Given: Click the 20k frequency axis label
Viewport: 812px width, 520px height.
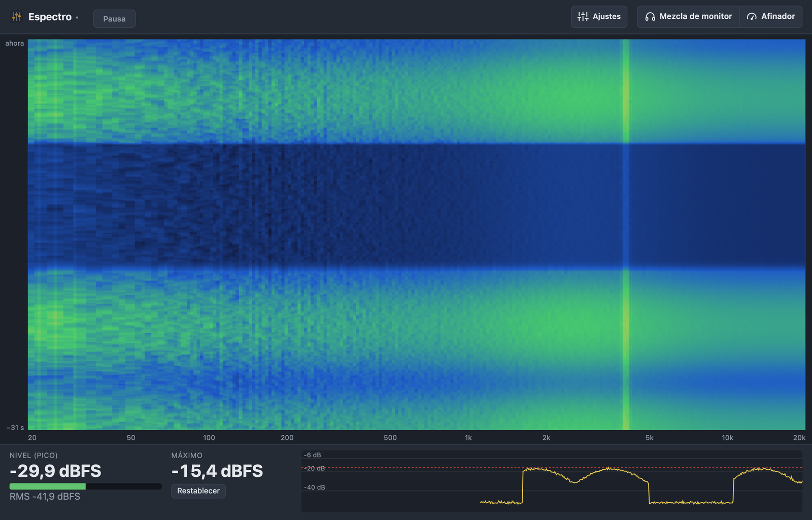Looking at the screenshot, I should 799,438.
